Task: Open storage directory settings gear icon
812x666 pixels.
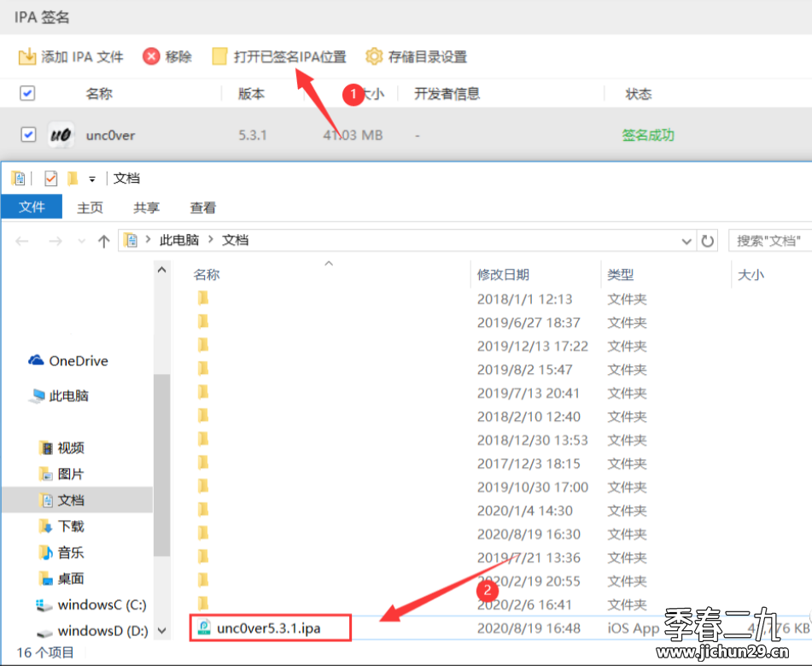Action: (x=374, y=56)
